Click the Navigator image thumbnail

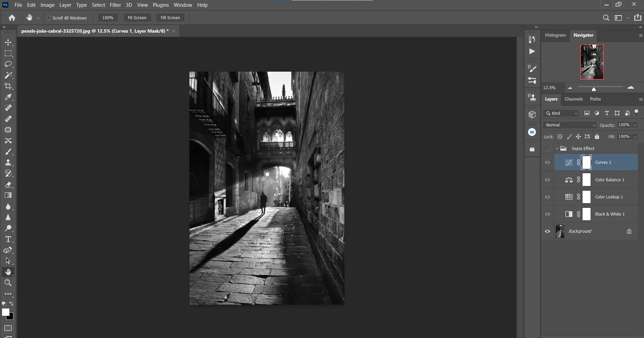pyautogui.click(x=592, y=62)
